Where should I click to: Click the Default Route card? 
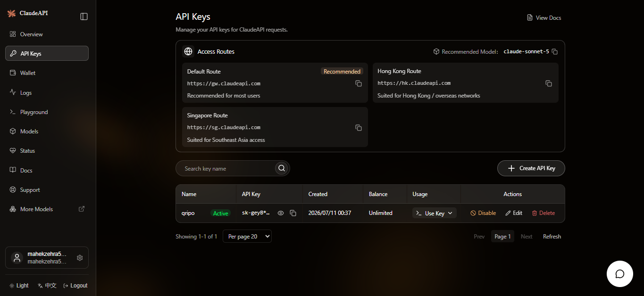click(x=275, y=83)
